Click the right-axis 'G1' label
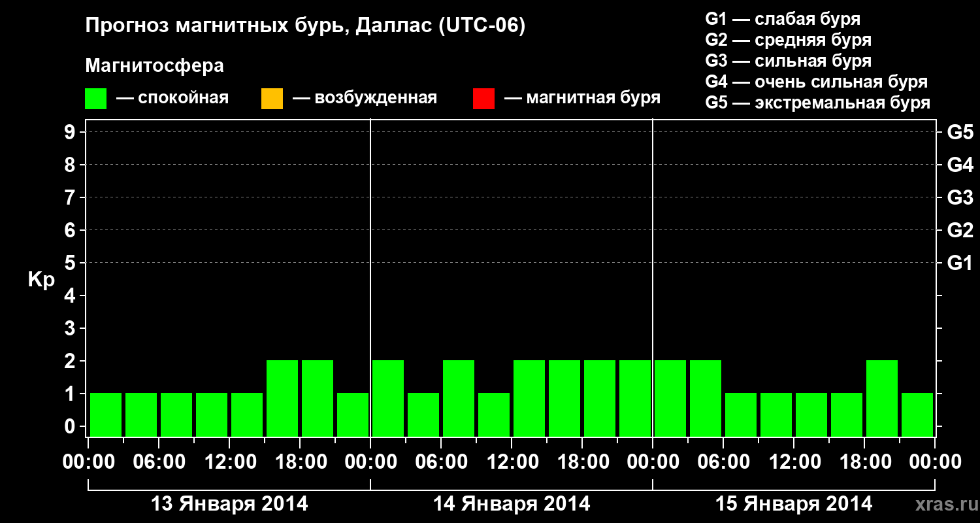 click(x=960, y=263)
